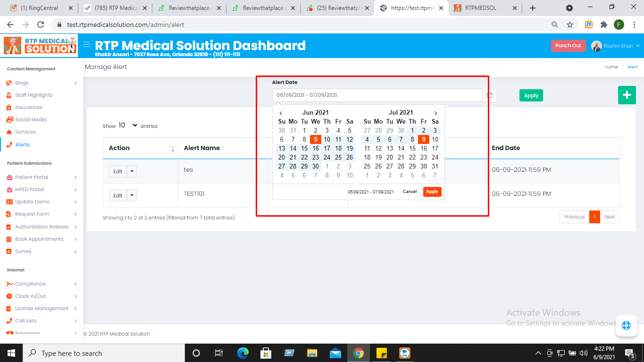Open a new browser tab
Image resolution: width=644 pixels, height=362 pixels.
click(x=533, y=8)
